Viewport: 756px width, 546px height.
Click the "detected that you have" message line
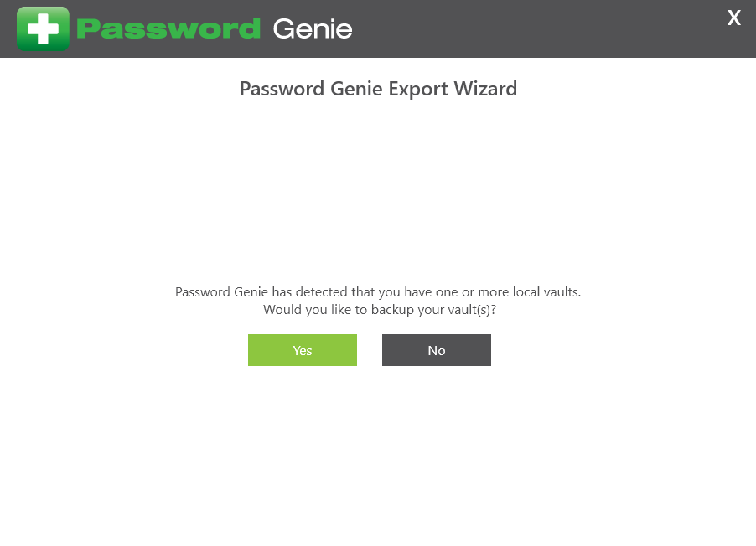[x=378, y=292]
